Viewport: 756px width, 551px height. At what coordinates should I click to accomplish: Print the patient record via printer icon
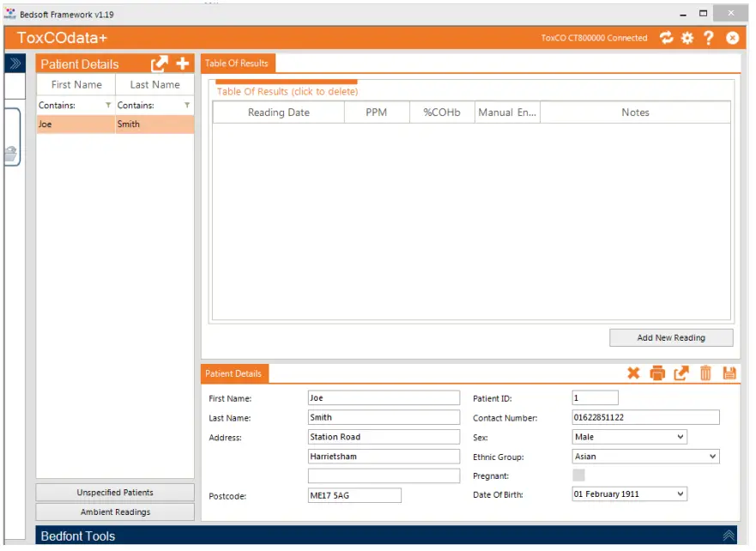pos(657,373)
